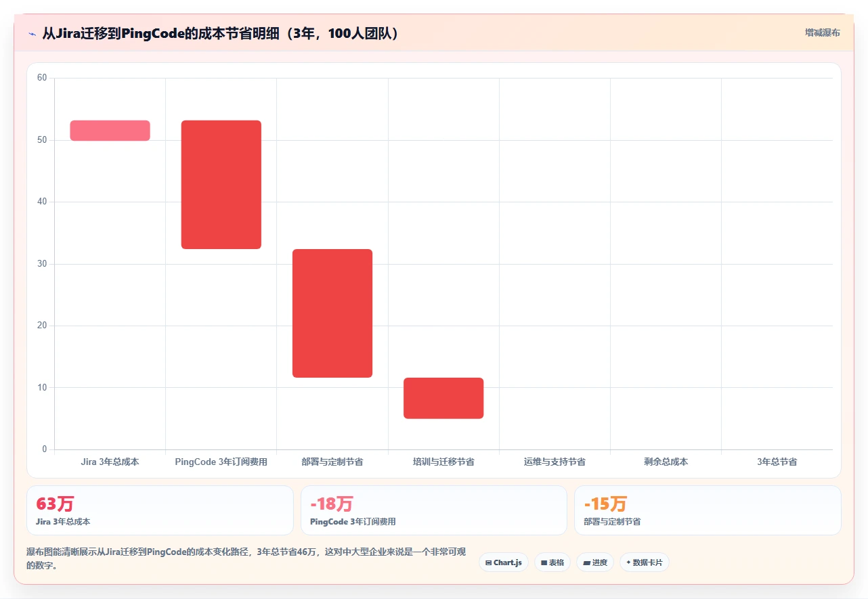Click the red 部署与定制节省 bar
Image resolution: width=868 pixels, height=599 pixels.
pyautogui.click(x=332, y=313)
